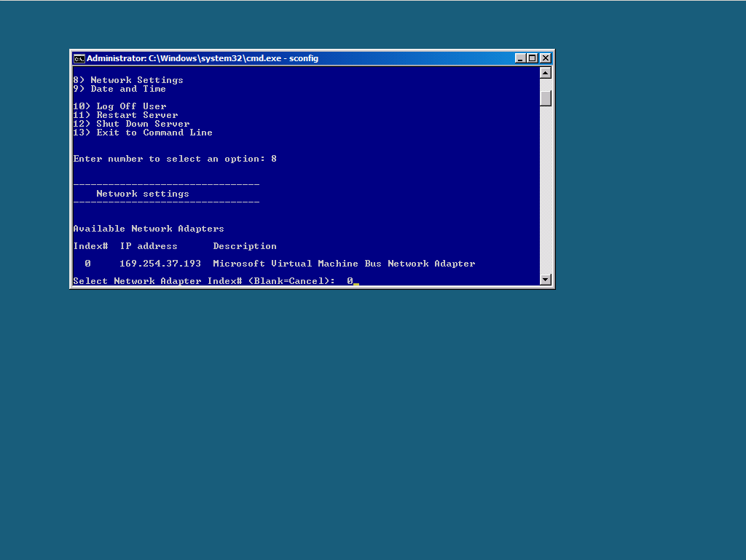Screen dimensions: 746x560
Task: Open the cmd.exe system menu icon
Action: pos(79,58)
